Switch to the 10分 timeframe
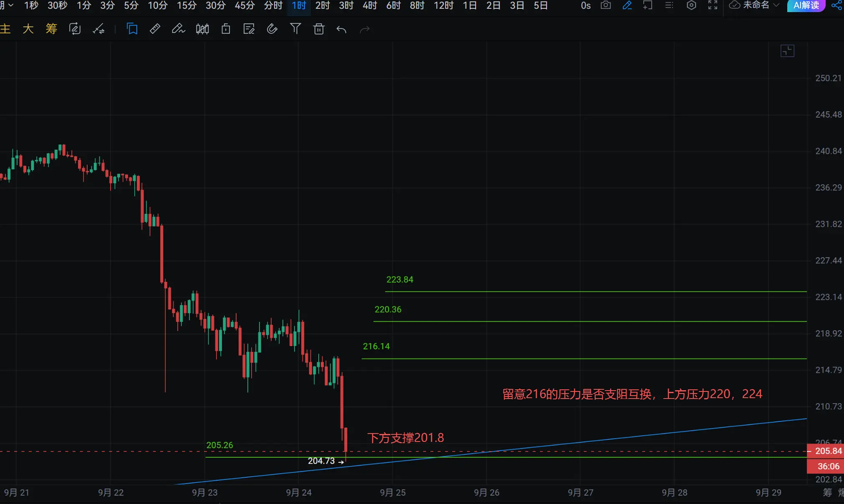The height and width of the screenshot is (504, 844). click(158, 5)
